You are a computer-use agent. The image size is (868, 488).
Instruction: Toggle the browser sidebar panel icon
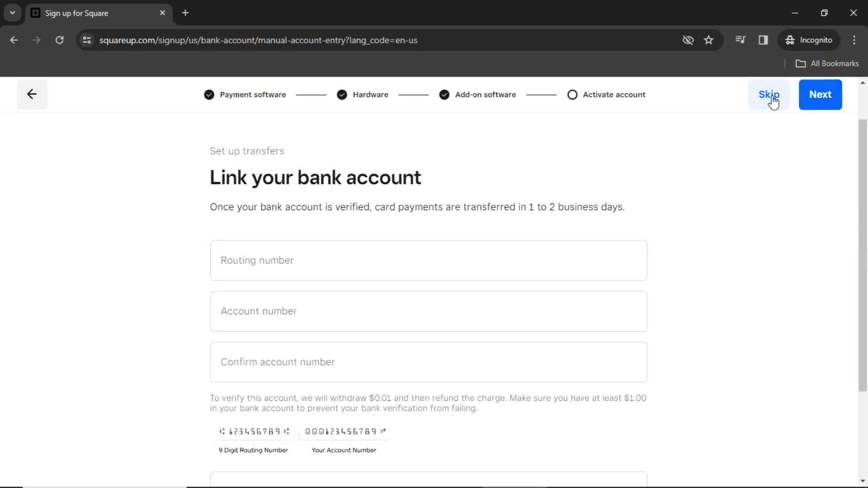(764, 40)
